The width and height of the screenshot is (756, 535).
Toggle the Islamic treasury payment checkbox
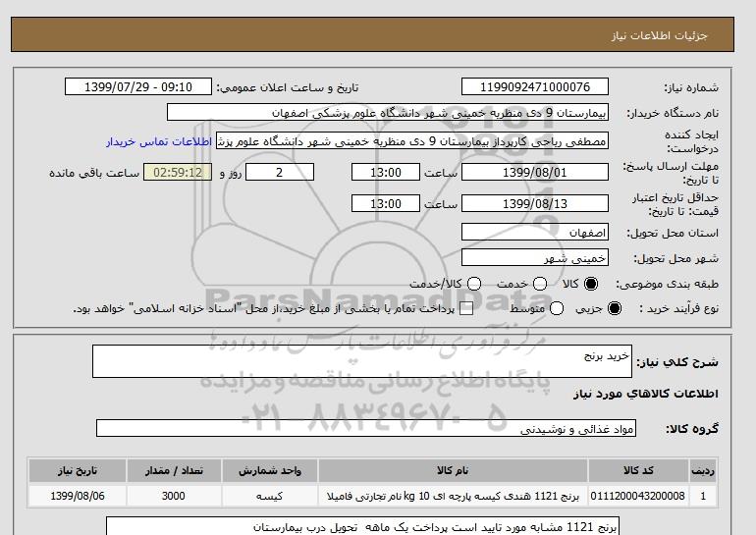point(466,309)
